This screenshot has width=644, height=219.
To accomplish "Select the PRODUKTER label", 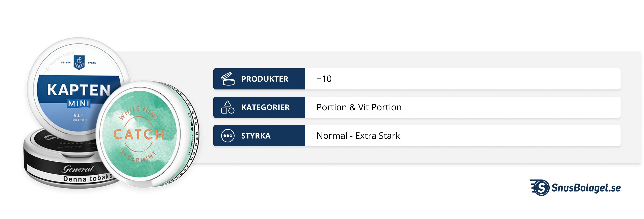I will [264, 79].
